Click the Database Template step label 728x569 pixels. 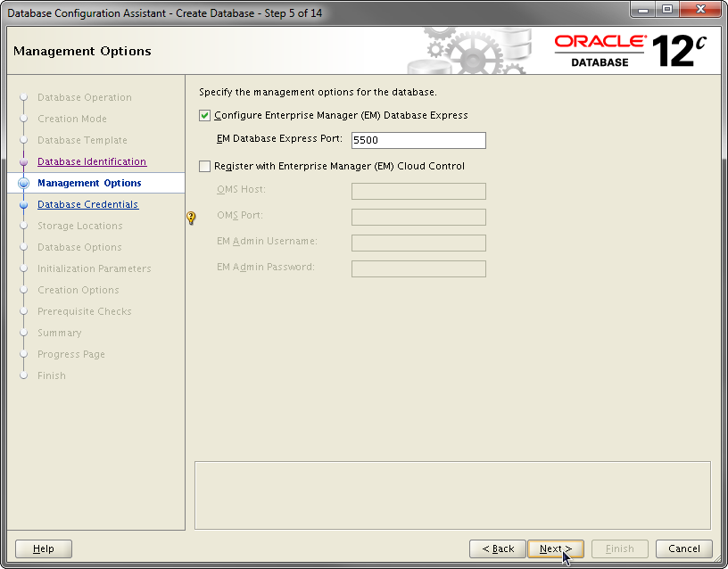(82, 140)
